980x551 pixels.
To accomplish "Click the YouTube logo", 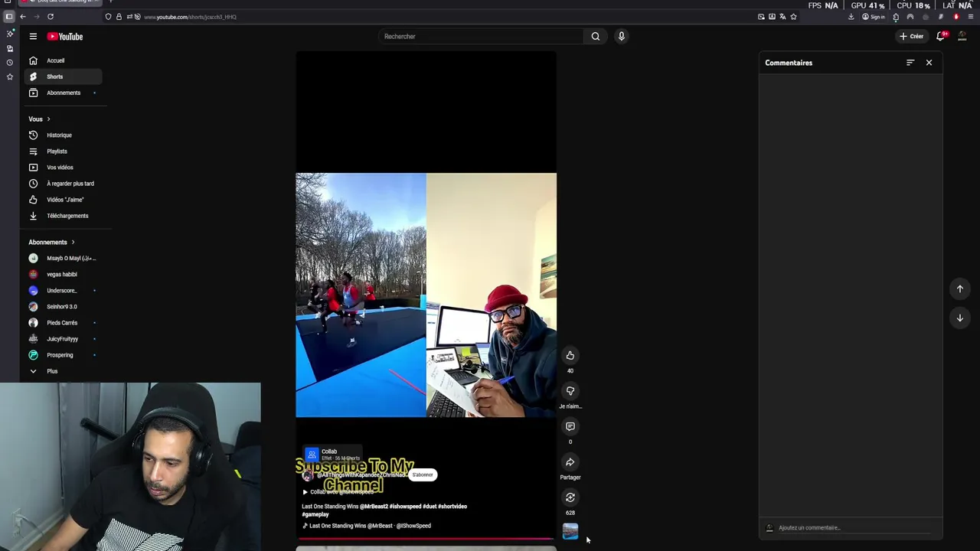I will [x=65, y=36].
